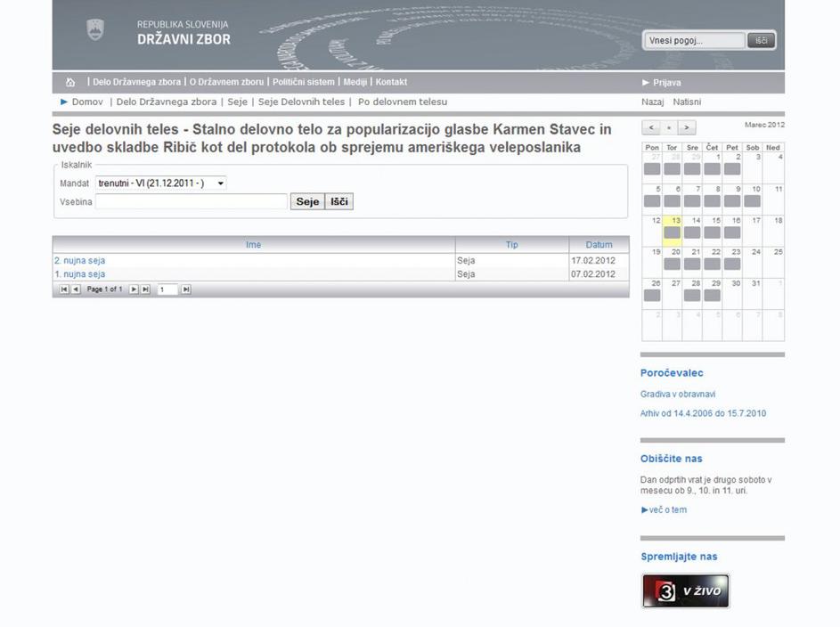
Task: Go to next page in table pager
Action: tap(134, 289)
